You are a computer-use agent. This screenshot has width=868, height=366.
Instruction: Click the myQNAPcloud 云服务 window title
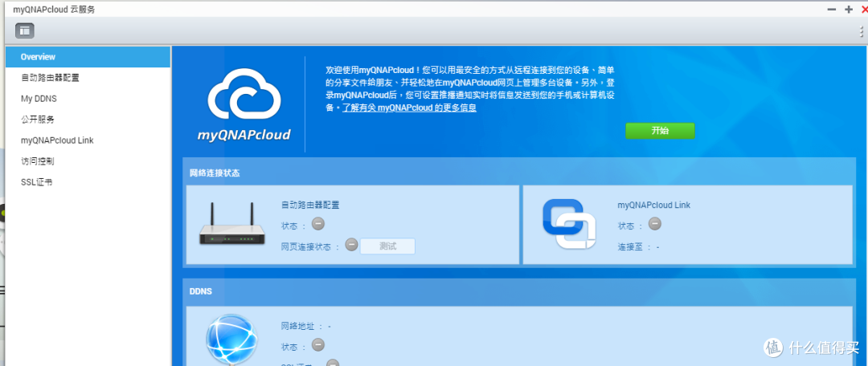pos(54,10)
